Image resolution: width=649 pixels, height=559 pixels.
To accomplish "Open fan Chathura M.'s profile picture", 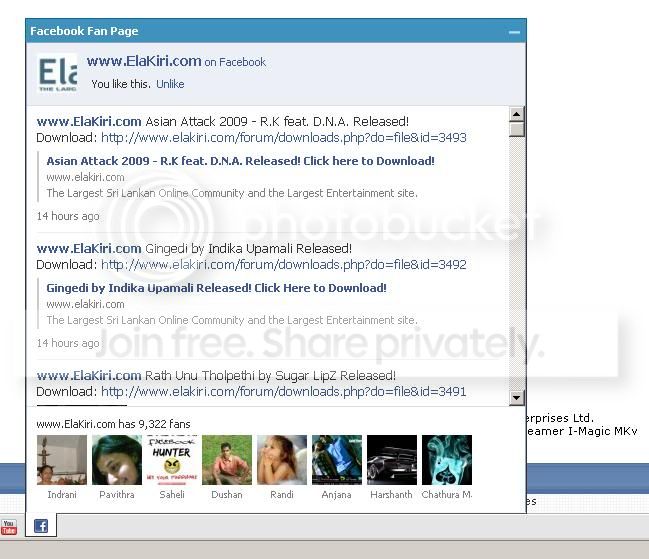I will coord(447,460).
